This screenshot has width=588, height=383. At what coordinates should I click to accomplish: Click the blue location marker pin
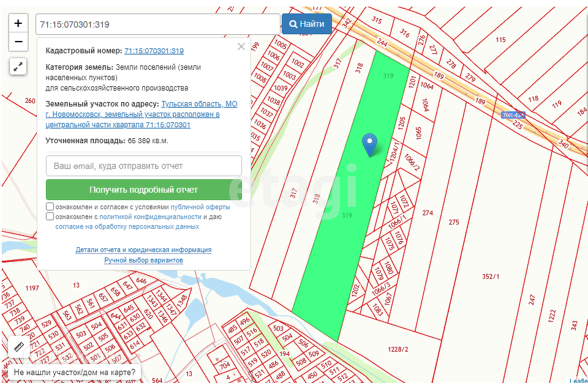370,144
